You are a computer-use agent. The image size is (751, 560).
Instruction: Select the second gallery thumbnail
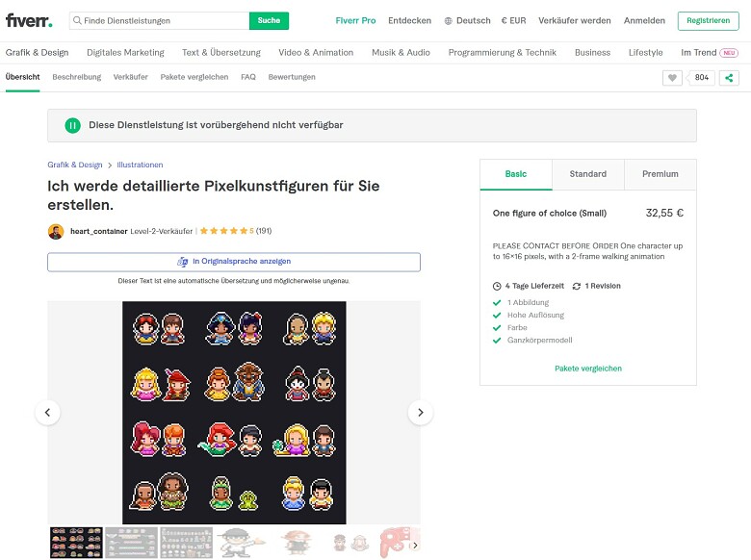[131, 543]
